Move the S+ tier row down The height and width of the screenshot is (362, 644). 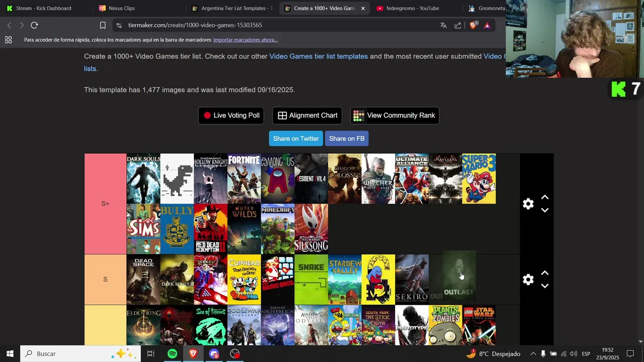tap(545, 210)
